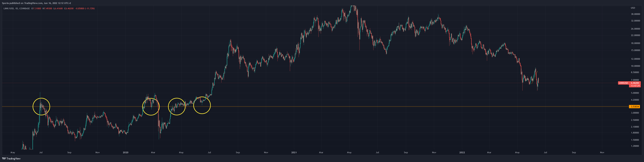Click the 2.50000 price axis label
Image resolution: width=644 pixels, height=162 pixels.
coord(635,120)
